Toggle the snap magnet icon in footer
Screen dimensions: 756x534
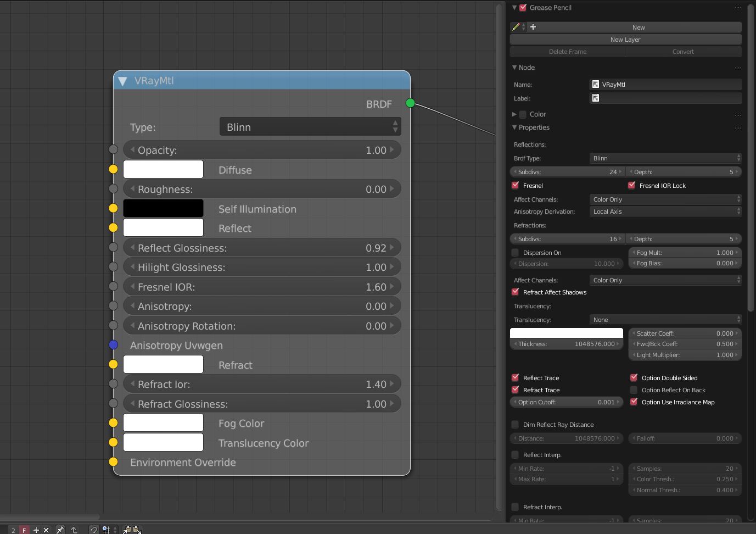coord(93,530)
